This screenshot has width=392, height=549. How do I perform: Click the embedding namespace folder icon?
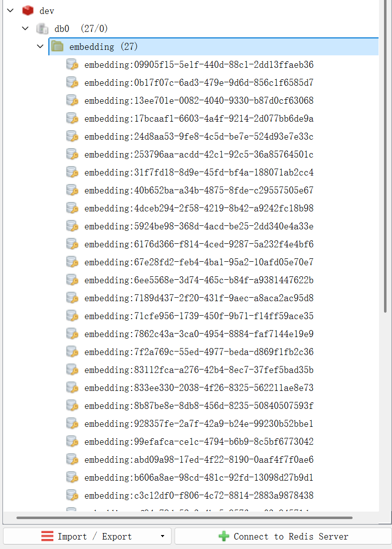(57, 46)
